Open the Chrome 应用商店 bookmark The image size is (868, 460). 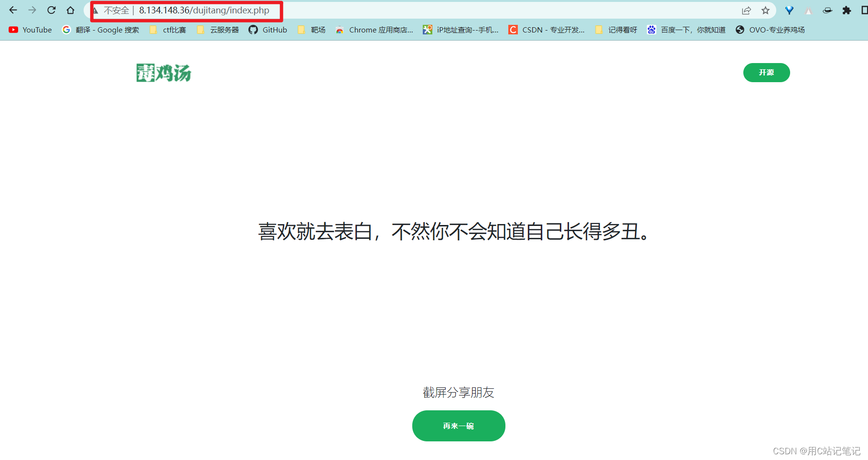click(374, 30)
